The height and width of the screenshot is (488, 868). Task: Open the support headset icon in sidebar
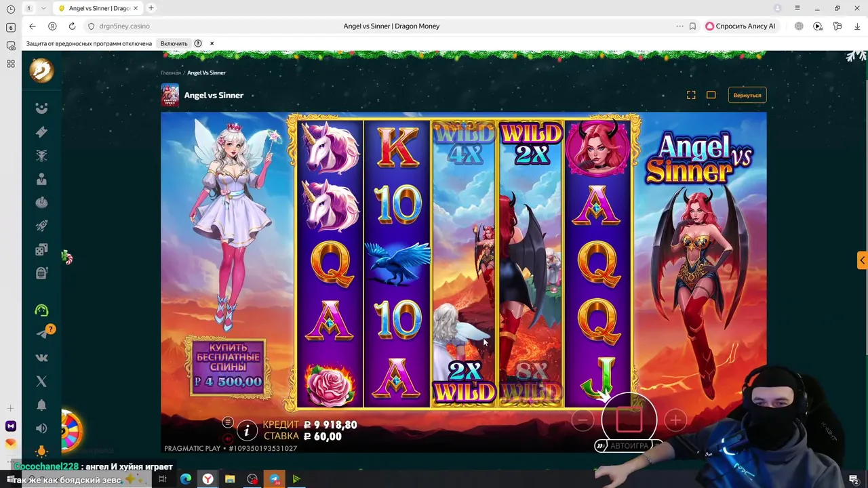pos(41,310)
